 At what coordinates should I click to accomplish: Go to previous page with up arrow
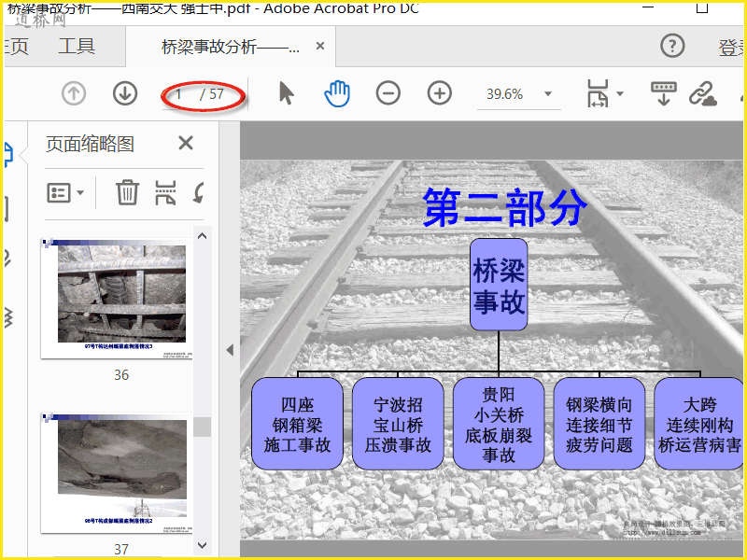click(74, 93)
